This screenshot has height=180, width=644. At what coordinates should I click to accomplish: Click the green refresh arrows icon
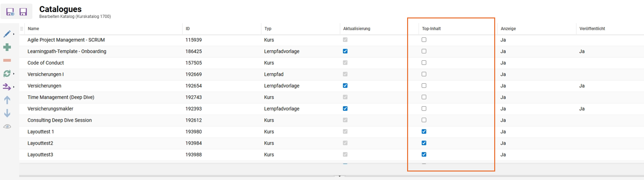pyautogui.click(x=7, y=73)
